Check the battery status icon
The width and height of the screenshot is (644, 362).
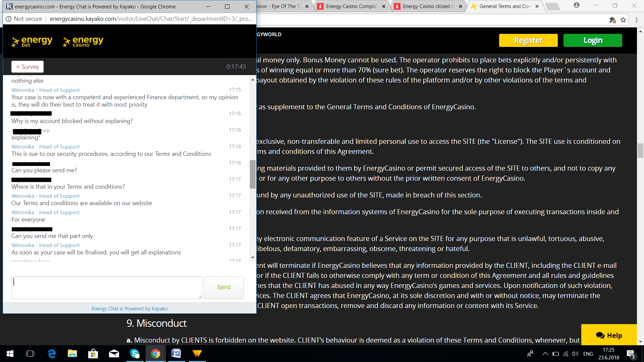(x=555, y=354)
